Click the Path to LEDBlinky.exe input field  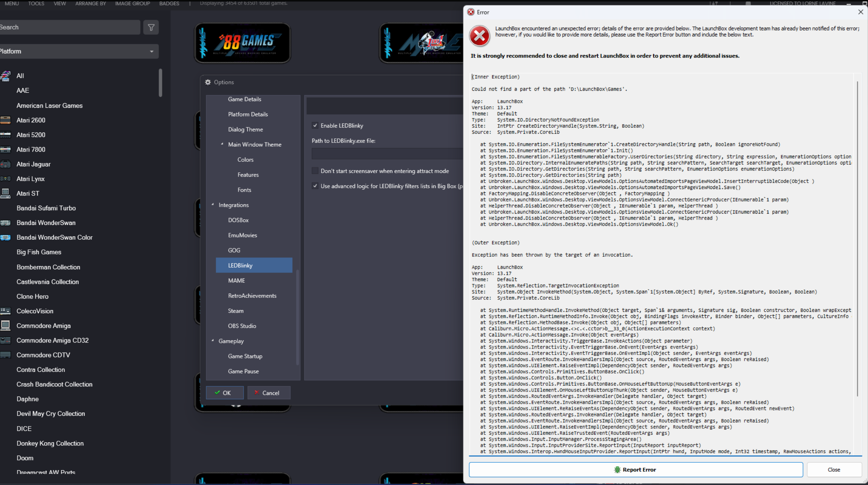[387, 153]
